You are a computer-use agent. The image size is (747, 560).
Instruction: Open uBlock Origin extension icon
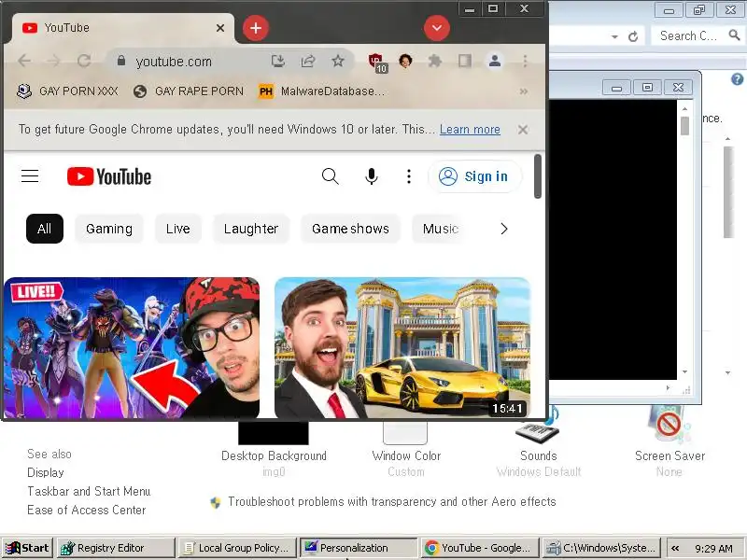coord(377,63)
